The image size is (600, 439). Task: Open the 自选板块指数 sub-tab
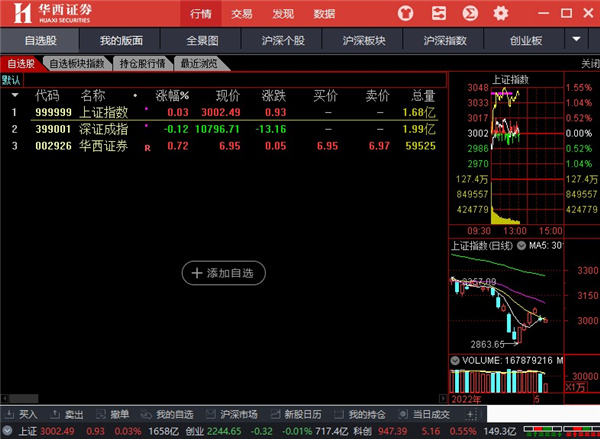pyautogui.click(x=77, y=64)
